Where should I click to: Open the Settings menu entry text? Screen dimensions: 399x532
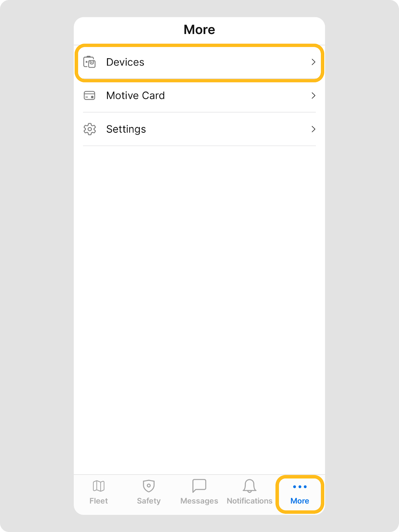(x=126, y=129)
